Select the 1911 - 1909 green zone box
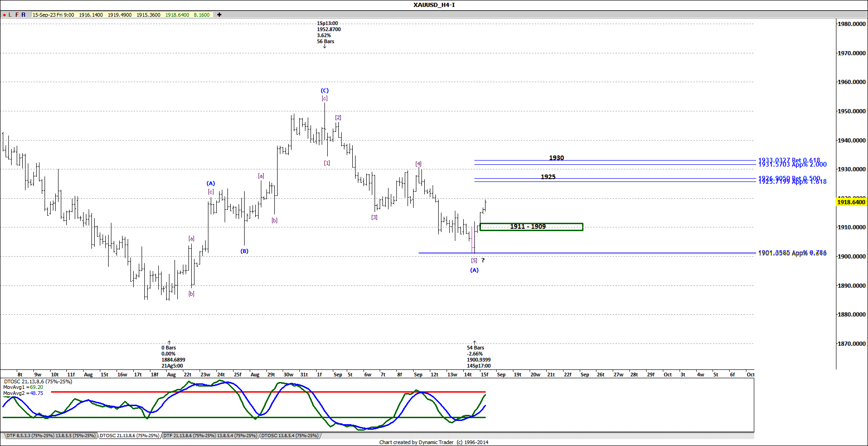Screen dimensions: 868x446 tap(531, 226)
